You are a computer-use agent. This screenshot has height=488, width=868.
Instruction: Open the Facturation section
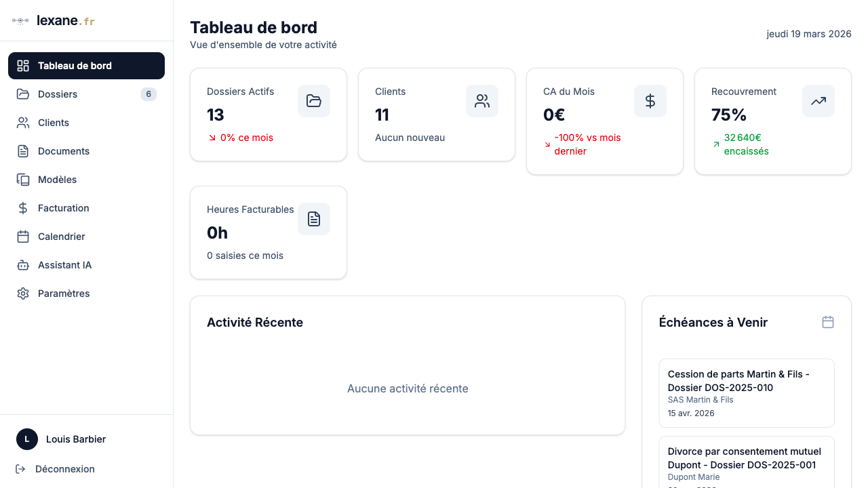click(x=64, y=207)
